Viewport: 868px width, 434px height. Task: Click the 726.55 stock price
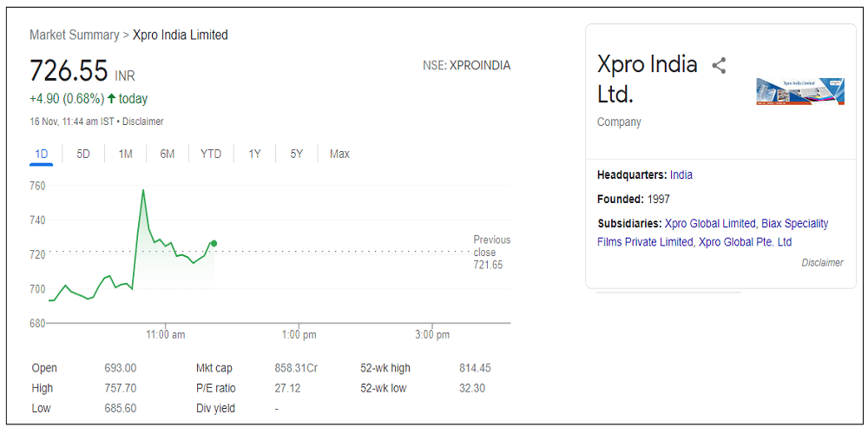(69, 71)
